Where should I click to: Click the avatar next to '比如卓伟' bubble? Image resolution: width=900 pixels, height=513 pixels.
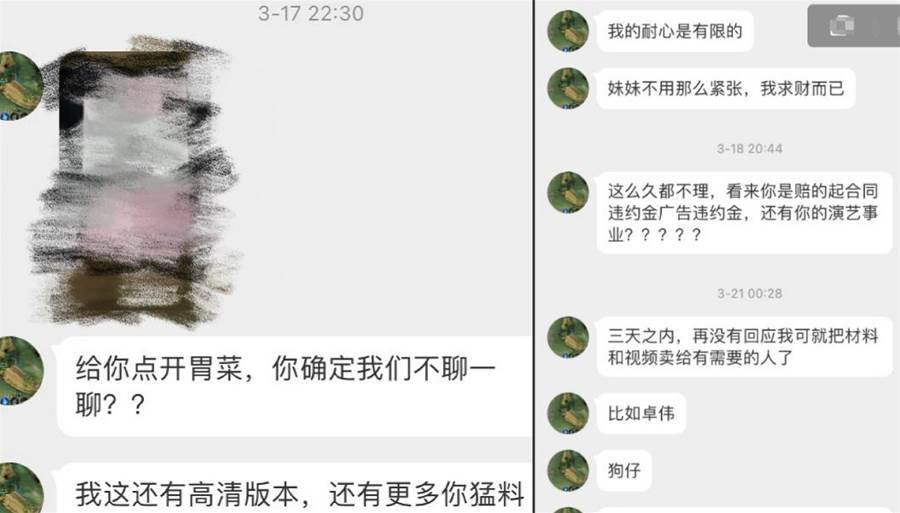tap(568, 413)
